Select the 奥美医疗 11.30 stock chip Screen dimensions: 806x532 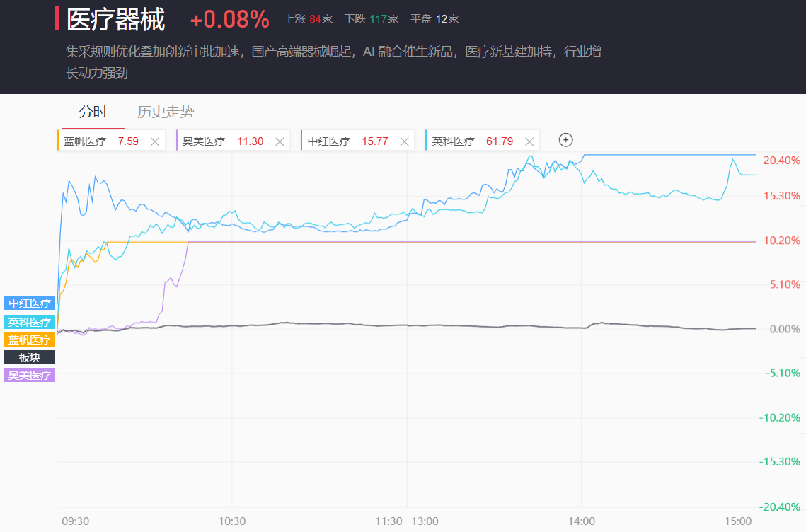point(222,141)
